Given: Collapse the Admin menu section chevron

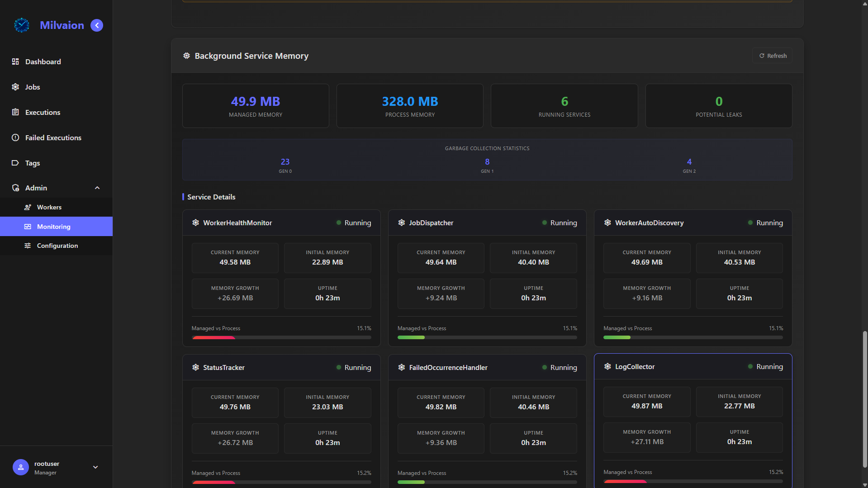Looking at the screenshot, I should pyautogui.click(x=97, y=188).
